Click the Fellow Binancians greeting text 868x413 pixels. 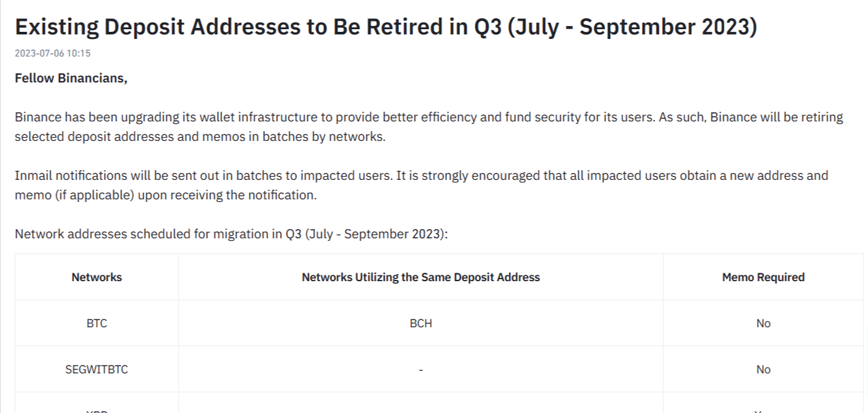click(71, 79)
